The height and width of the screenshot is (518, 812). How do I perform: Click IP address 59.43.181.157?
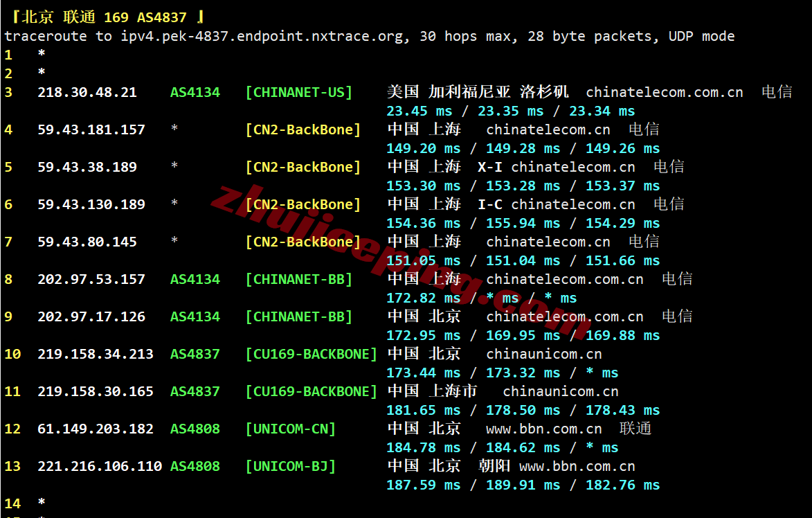click(91, 129)
